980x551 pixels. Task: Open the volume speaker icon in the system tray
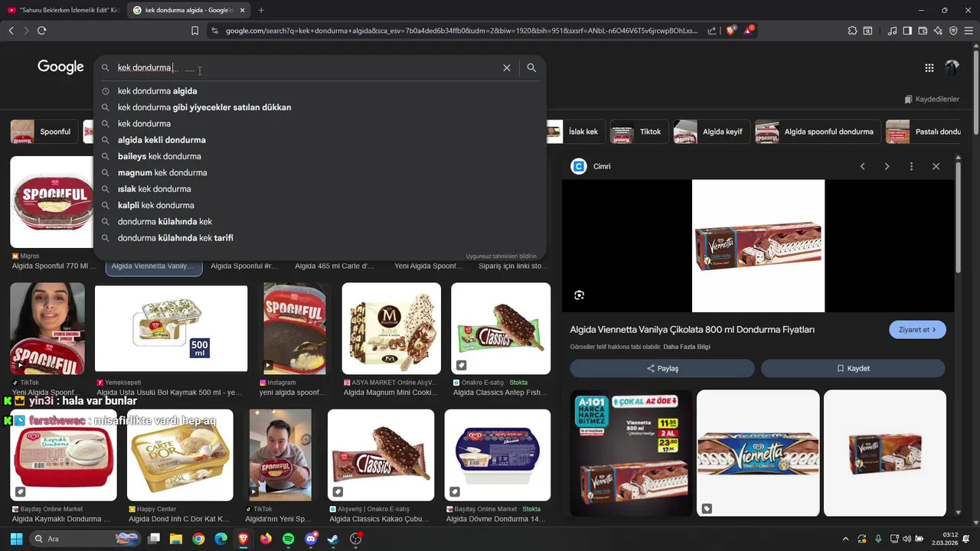coord(906,539)
